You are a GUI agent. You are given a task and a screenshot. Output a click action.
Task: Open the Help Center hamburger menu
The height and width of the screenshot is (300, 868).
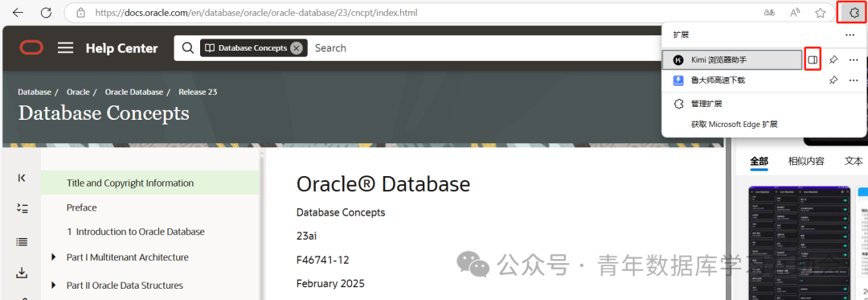click(x=65, y=48)
